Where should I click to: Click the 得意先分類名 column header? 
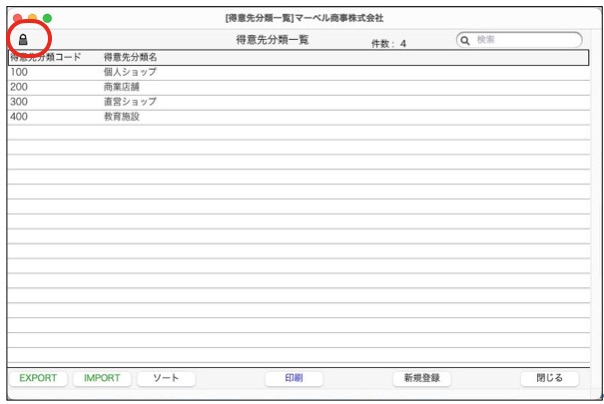coord(130,57)
